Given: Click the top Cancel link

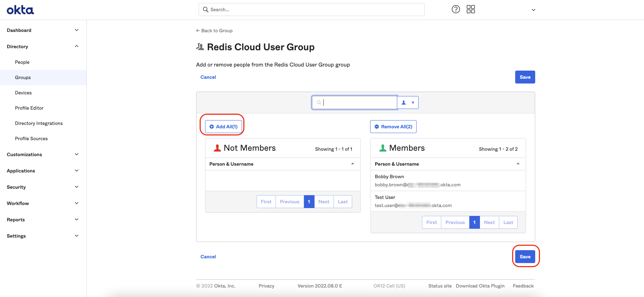Looking at the screenshot, I should coord(208,77).
